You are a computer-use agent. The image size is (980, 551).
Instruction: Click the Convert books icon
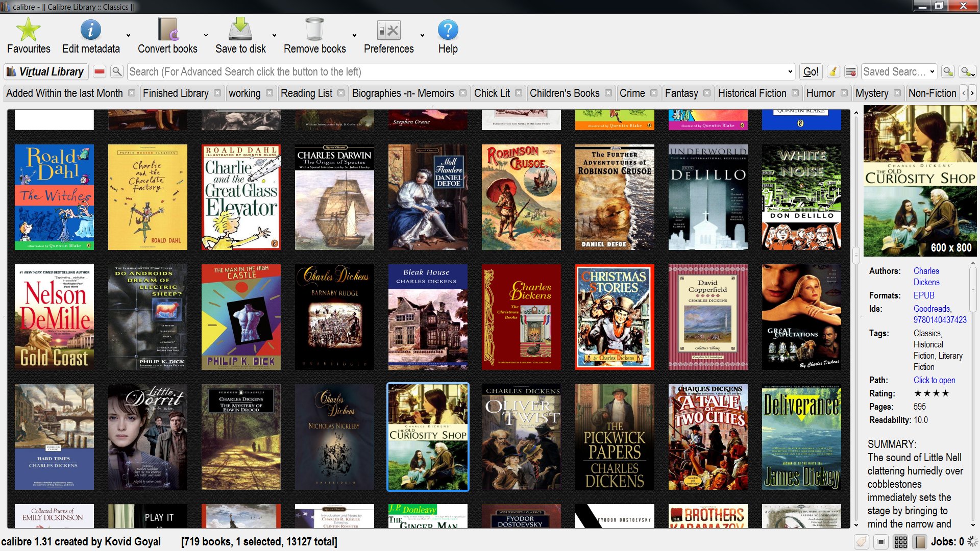pos(167,30)
